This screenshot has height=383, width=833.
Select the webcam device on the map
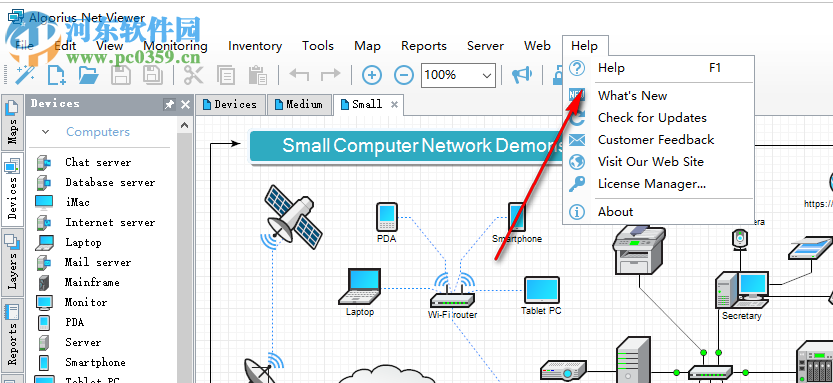coord(740,239)
